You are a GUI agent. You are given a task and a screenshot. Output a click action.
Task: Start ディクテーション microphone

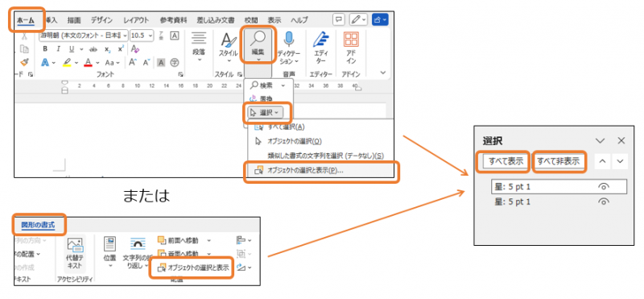click(x=289, y=48)
